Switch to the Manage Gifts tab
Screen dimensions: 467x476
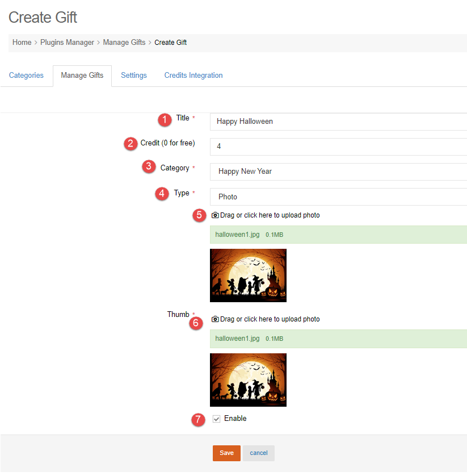tap(82, 76)
